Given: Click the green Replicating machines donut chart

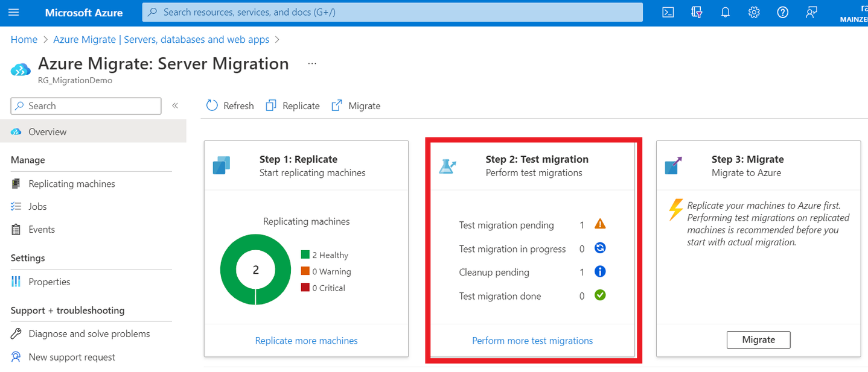Looking at the screenshot, I should point(255,270).
